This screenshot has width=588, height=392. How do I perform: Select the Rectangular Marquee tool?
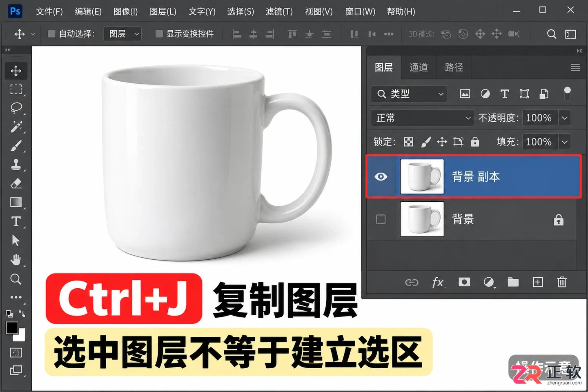pyautogui.click(x=16, y=89)
